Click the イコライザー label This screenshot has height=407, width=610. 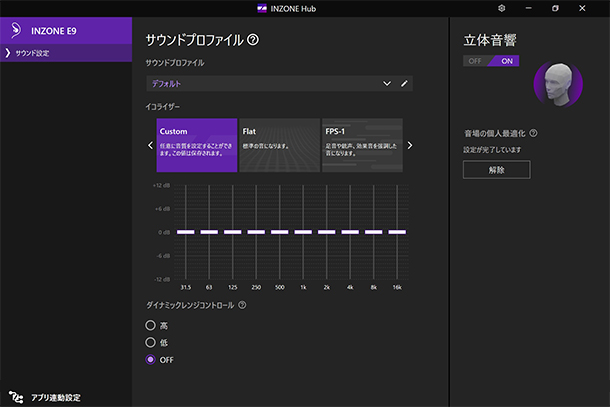click(x=163, y=107)
